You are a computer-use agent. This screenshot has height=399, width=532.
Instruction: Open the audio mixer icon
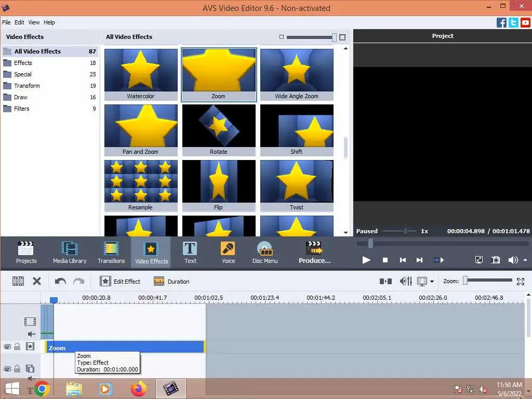pyautogui.click(x=406, y=281)
